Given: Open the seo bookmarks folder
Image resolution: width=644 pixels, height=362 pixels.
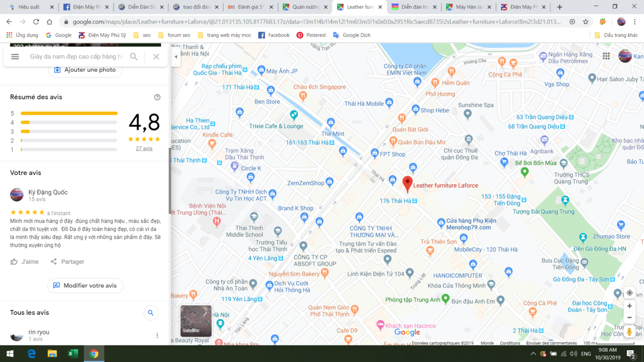Looking at the screenshot, I should click(141, 35).
